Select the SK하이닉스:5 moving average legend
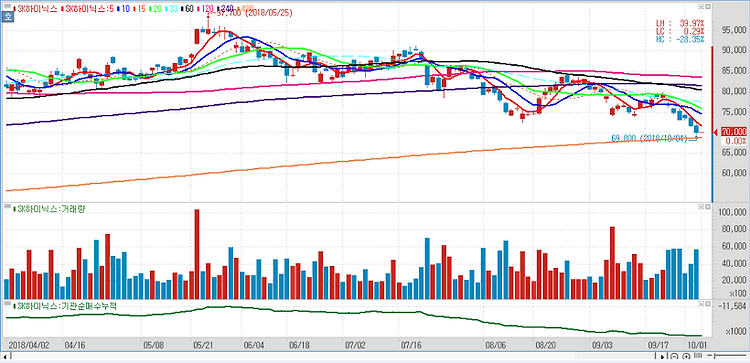 pos(88,9)
